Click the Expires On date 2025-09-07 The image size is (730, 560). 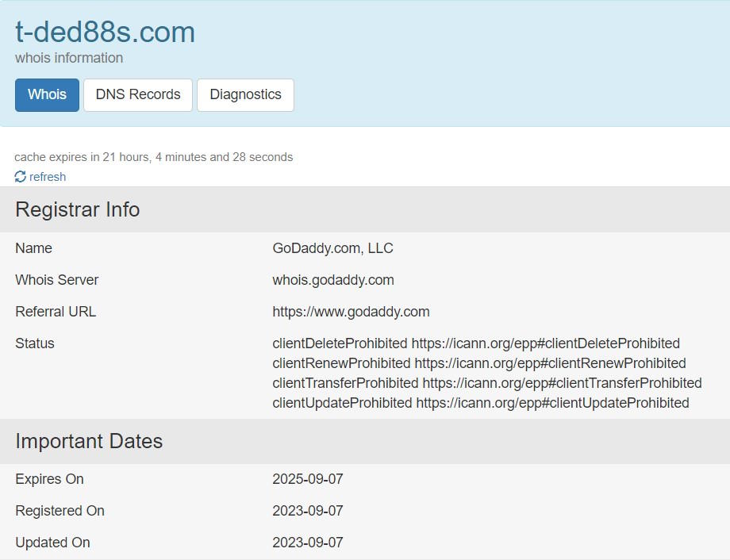(308, 479)
